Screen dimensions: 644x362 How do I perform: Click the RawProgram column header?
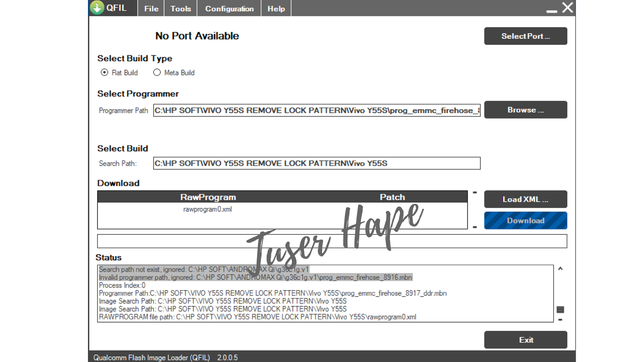(x=208, y=197)
